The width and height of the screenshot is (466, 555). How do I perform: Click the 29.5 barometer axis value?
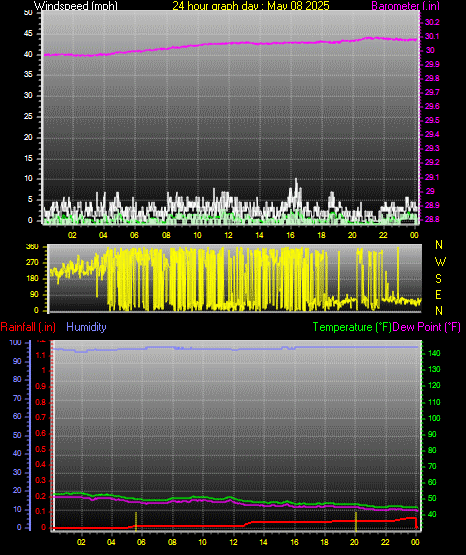[432, 120]
